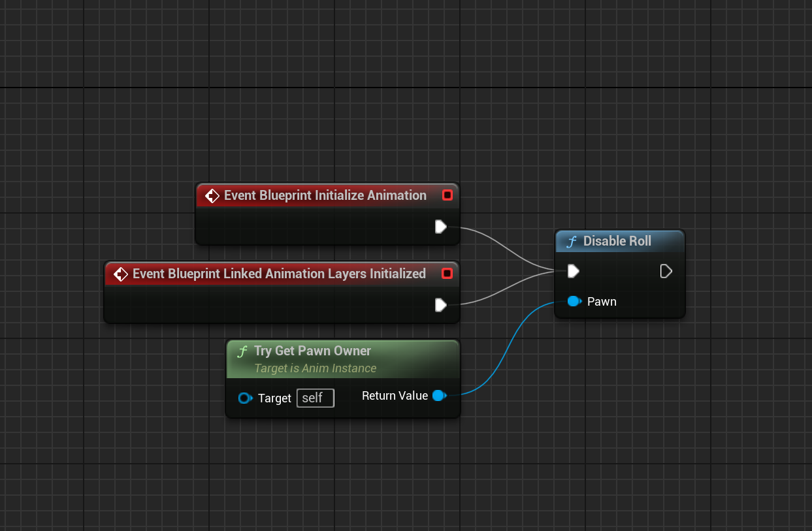Click the red delegate pin on Initialize Animation event

click(447, 195)
